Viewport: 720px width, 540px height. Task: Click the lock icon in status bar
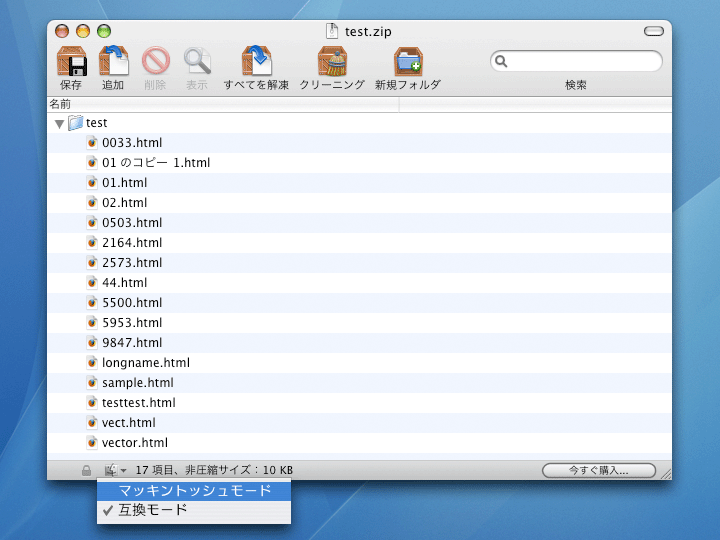coord(86,470)
